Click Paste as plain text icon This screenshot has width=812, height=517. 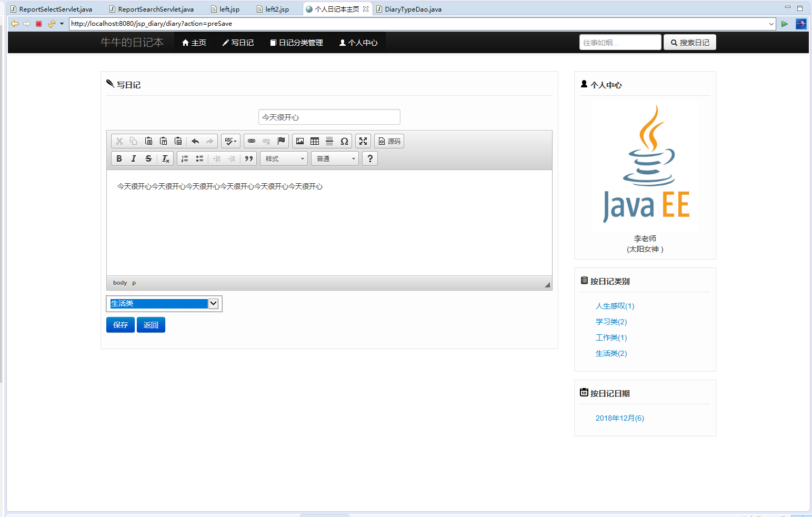163,141
